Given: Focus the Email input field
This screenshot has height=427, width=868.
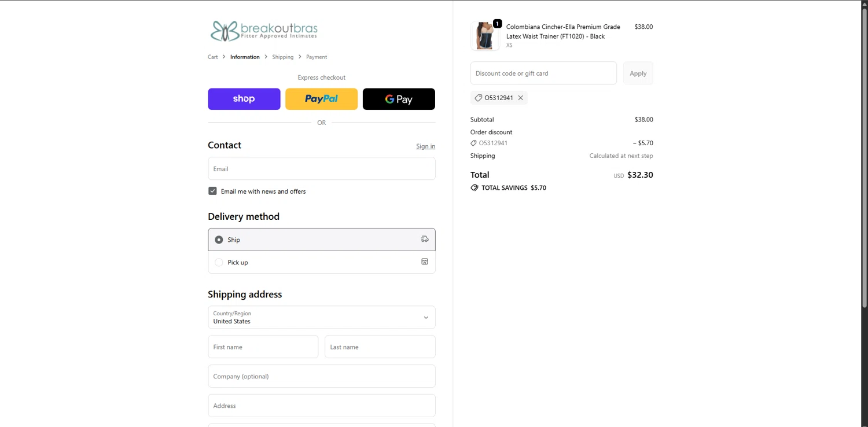Looking at the screenshot, I should (x=322, y=168).
